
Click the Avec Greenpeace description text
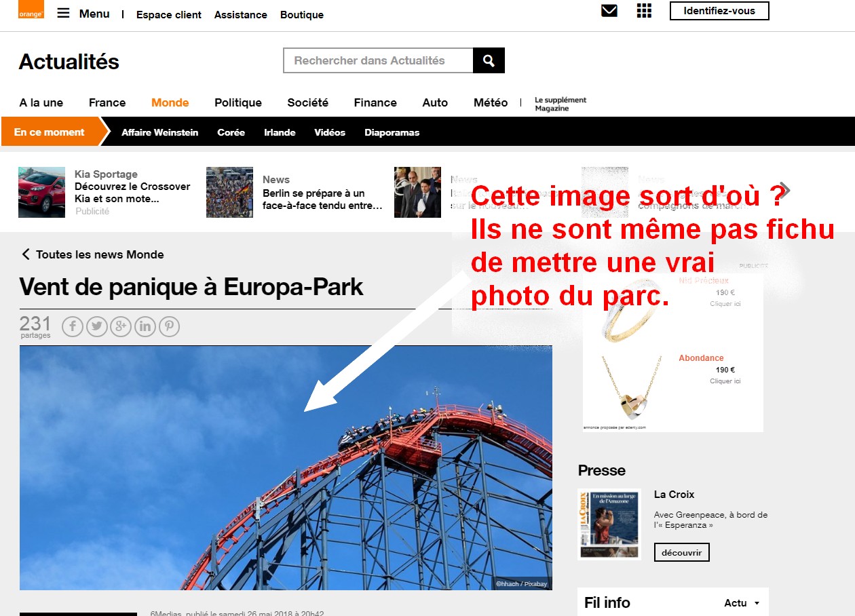click(711, 520)
